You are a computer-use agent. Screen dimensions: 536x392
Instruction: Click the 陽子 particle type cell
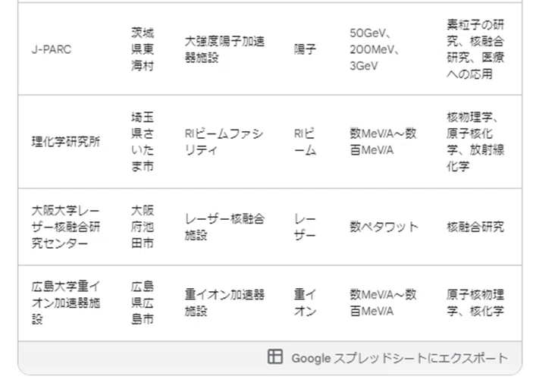tap(305, 49)
